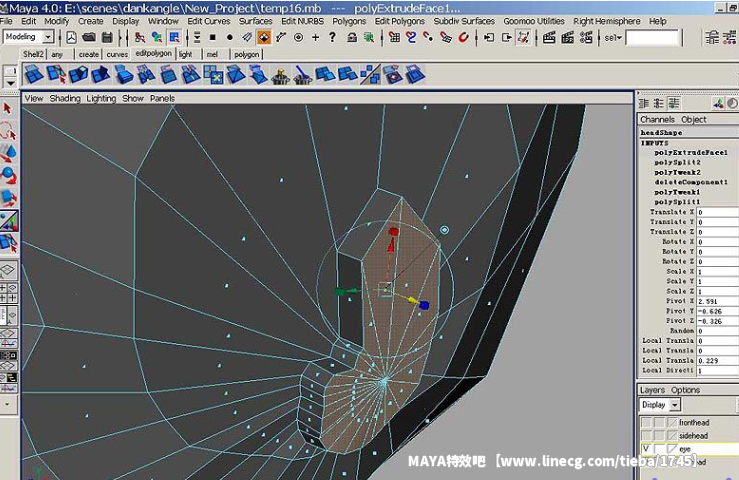Open Panels menu in viewport
The width and height of the screenshot is (739, 480).
coord(162,98)
